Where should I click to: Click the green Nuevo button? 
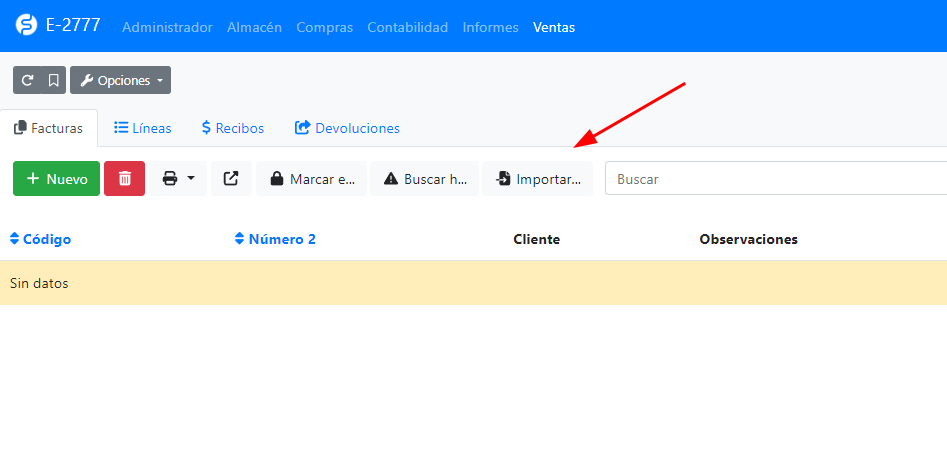click(x=56, y=179)
